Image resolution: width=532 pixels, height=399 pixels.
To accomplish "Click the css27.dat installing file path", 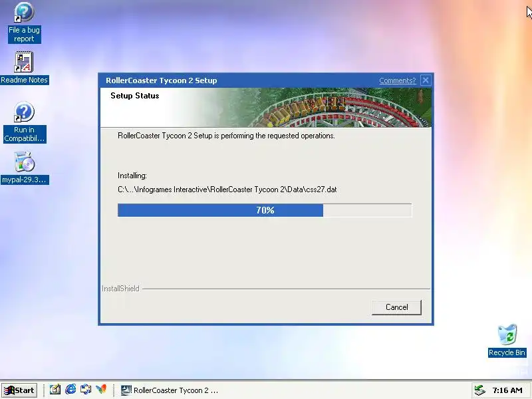I will (x=227, y=190).
